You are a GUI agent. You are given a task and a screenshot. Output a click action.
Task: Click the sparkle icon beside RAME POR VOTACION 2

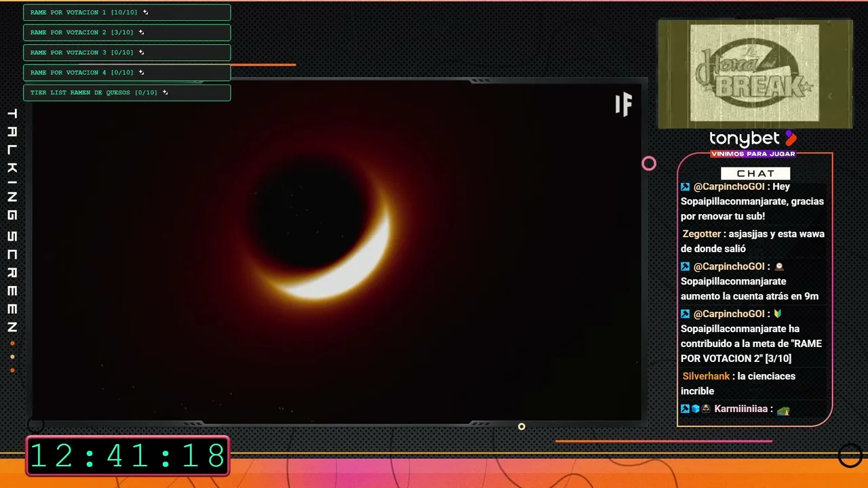142,32
